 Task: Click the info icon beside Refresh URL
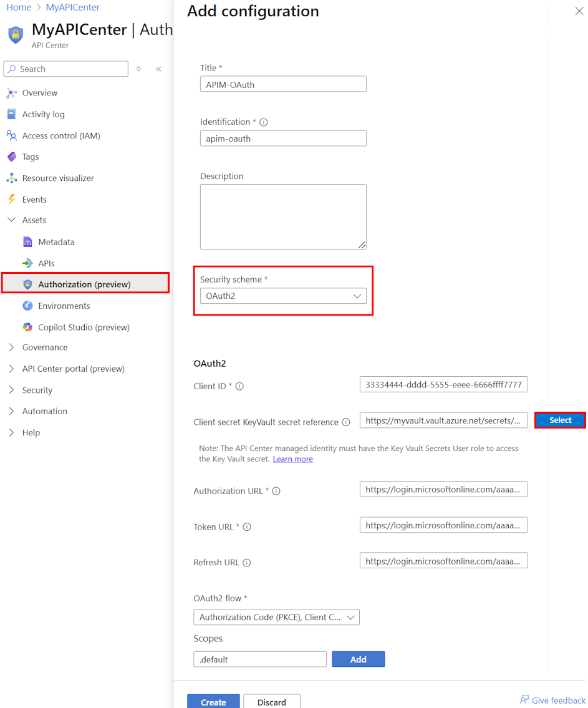(246, 563)
